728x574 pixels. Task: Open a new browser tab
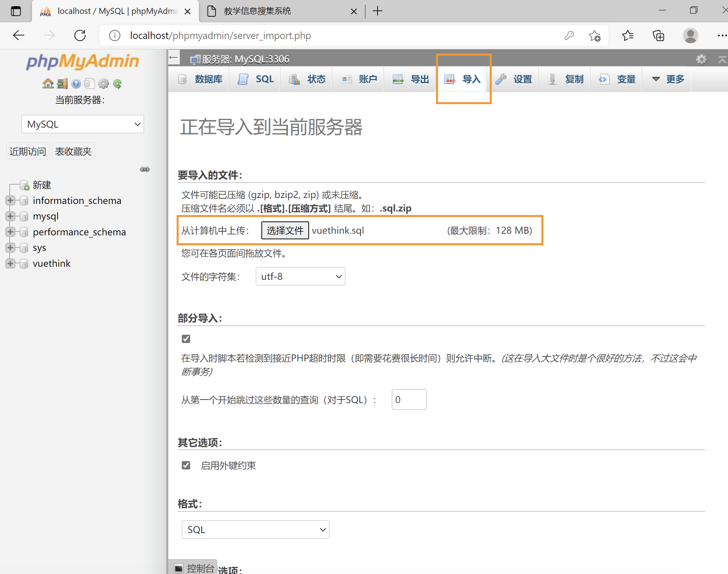point(378,11)
